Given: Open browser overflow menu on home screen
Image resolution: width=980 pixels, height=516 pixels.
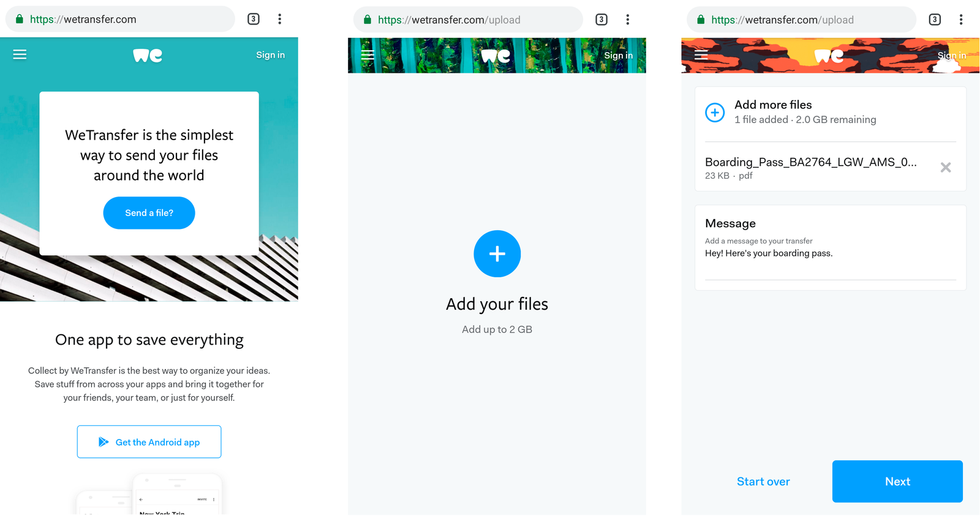Looking at the screenshot, I should click(x=280, y=19).
